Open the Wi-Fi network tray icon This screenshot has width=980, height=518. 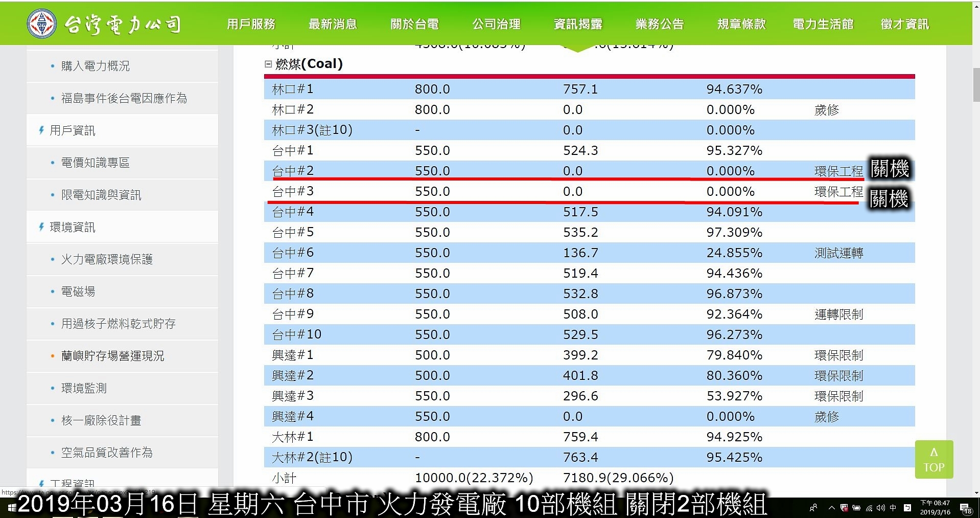tap(869, 508)
